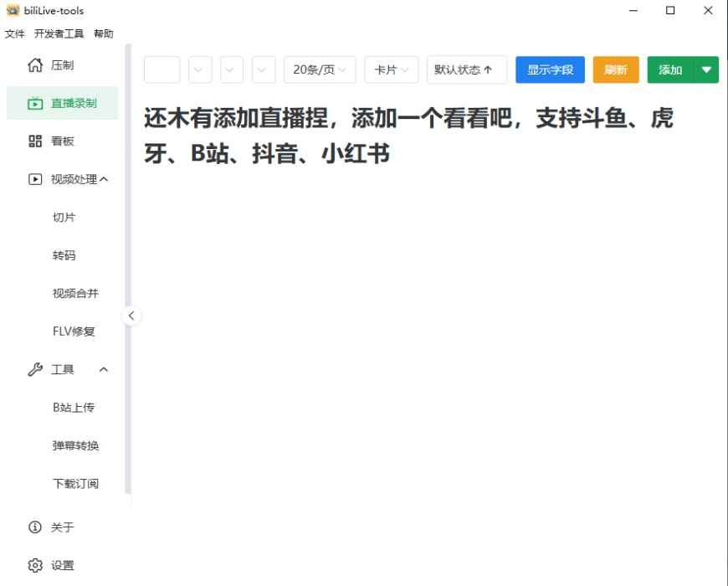The height and width of the screenshot is (586, 728).
Task: Go to the FLV修复 page
Action: (74, 332)
